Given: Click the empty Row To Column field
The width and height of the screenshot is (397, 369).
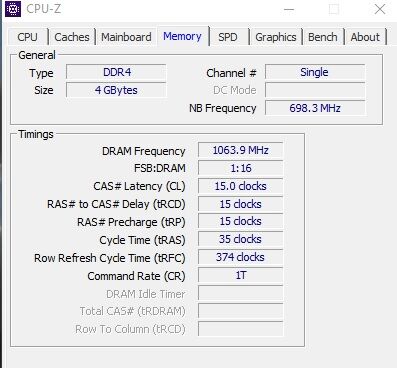Looking at the screenshot, I should pos(240,329).
